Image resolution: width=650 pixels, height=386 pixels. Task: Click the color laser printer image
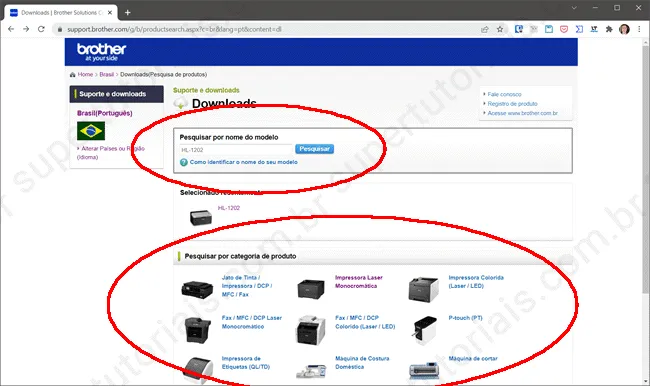click(x=423, y=289)
